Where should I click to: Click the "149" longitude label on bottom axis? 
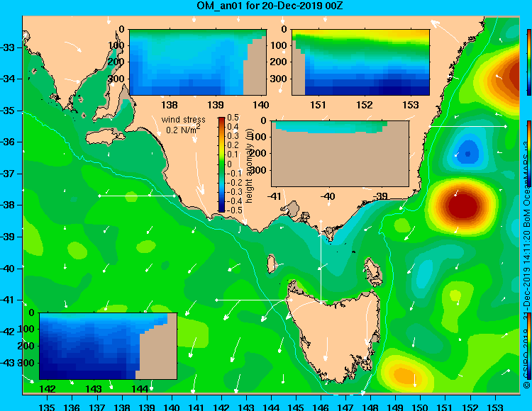(396, 407)
